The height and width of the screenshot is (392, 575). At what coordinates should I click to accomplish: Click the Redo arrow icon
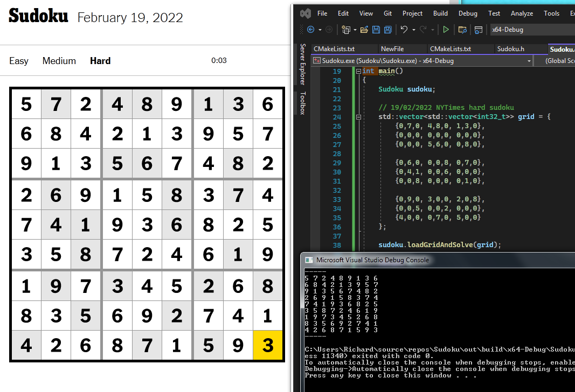(x=423, y=29)
